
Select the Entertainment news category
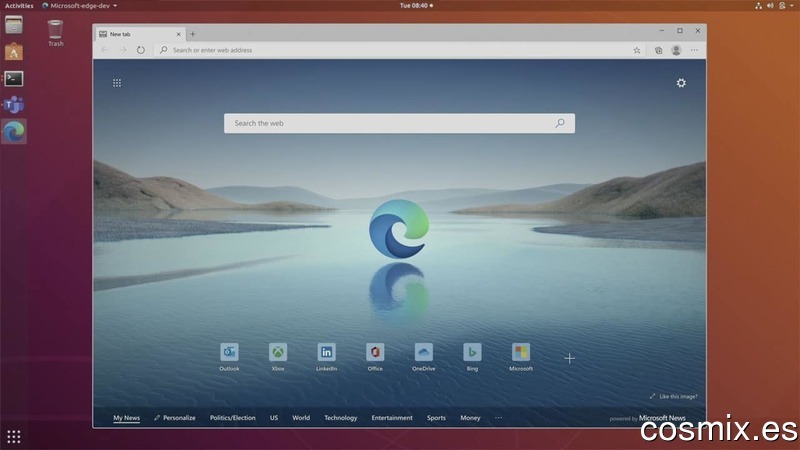click(x=392, y=418)
